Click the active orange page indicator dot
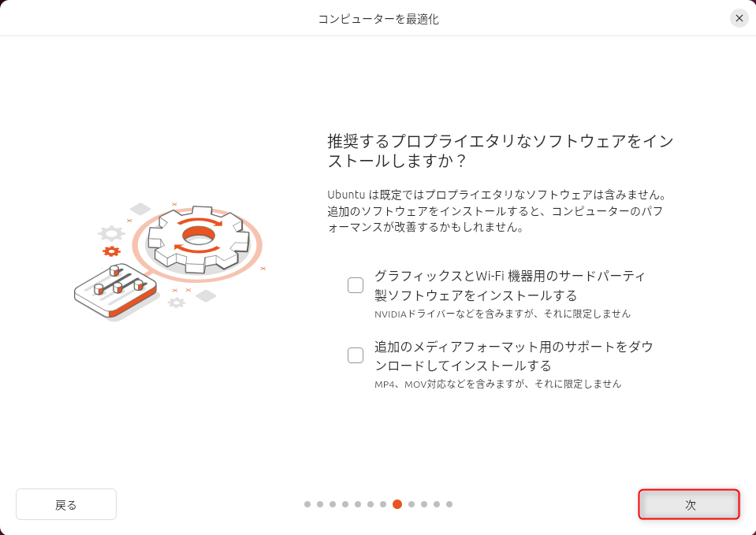 click(397, 504)
